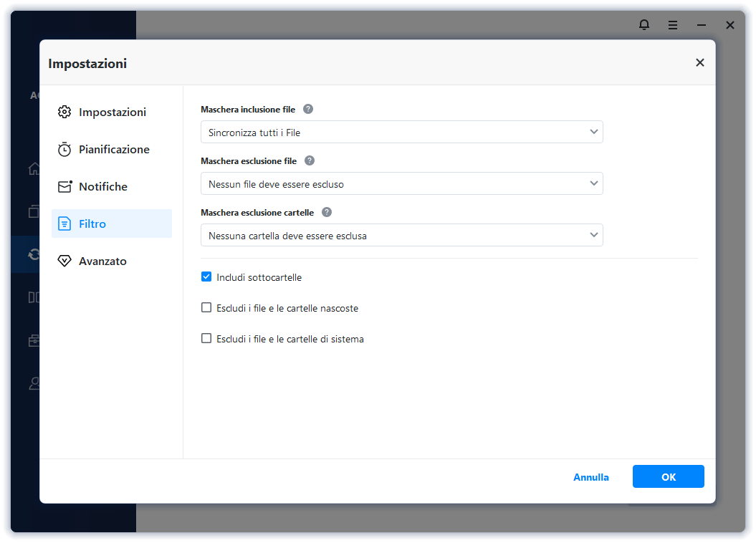This screenshot has width=756, height=543.
Task: Click the envelope icon beside Notifiche
Action: [x=64, y=187]
